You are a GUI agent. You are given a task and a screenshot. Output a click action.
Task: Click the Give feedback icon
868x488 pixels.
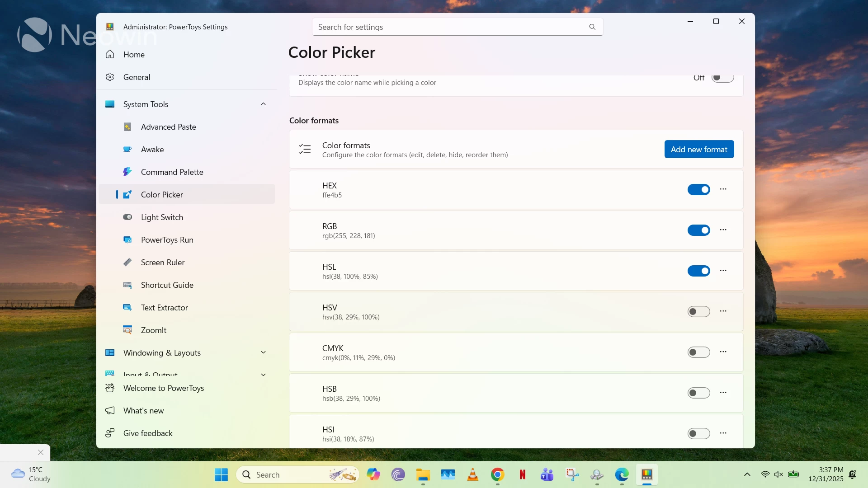click(x=110, y=433)
